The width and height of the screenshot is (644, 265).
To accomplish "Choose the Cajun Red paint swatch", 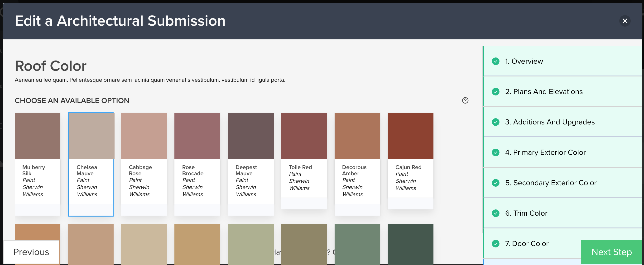I will click(410, 136).
